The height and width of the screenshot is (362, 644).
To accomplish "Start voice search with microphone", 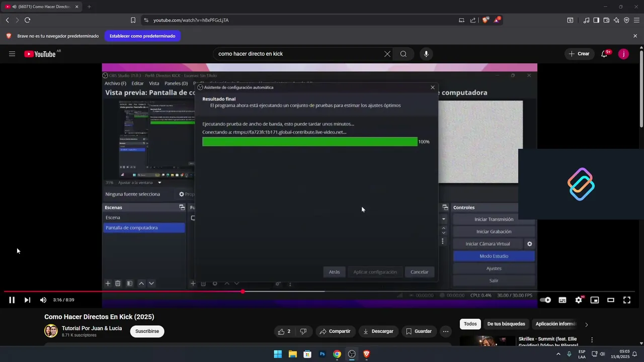I will pyautogui.click(x=426, y=54).
